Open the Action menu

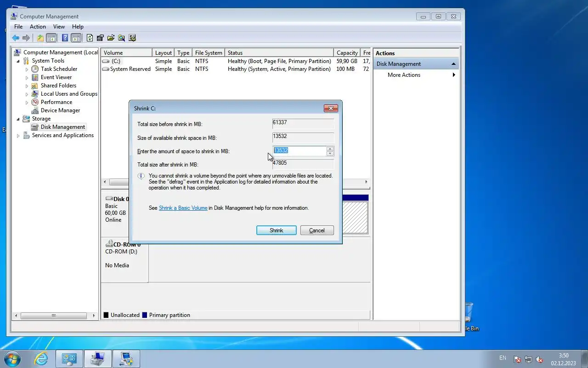38,27
